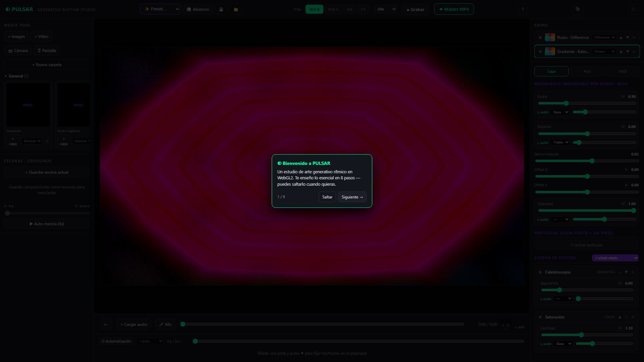Move the Ruido · Difference layer down

point(628,38)
